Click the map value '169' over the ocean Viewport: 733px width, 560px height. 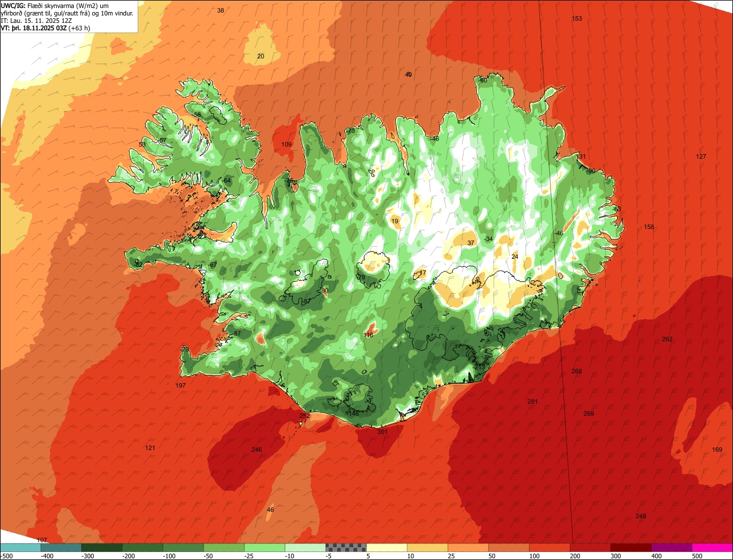point(717,449)
